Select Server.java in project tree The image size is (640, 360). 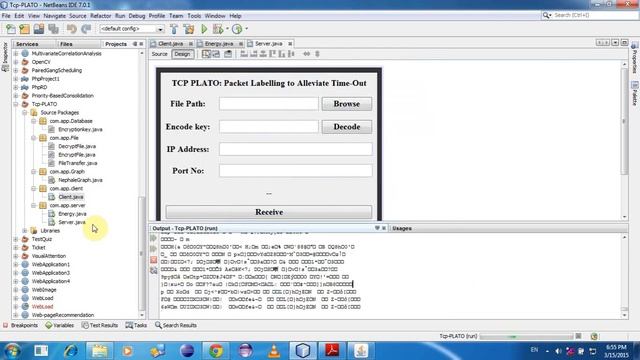tap(72, 222)
